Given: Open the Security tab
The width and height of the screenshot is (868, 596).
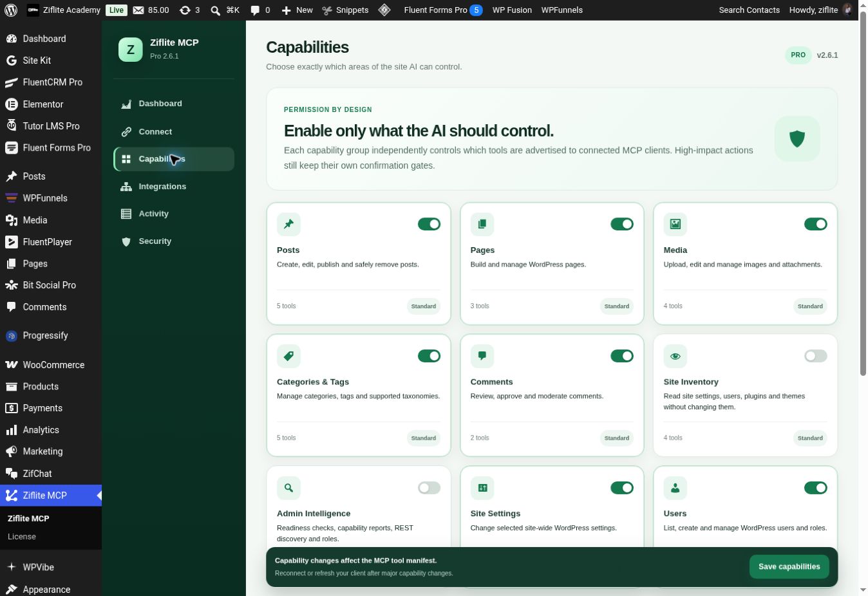Looking at the screenshot, I should 174,241.
